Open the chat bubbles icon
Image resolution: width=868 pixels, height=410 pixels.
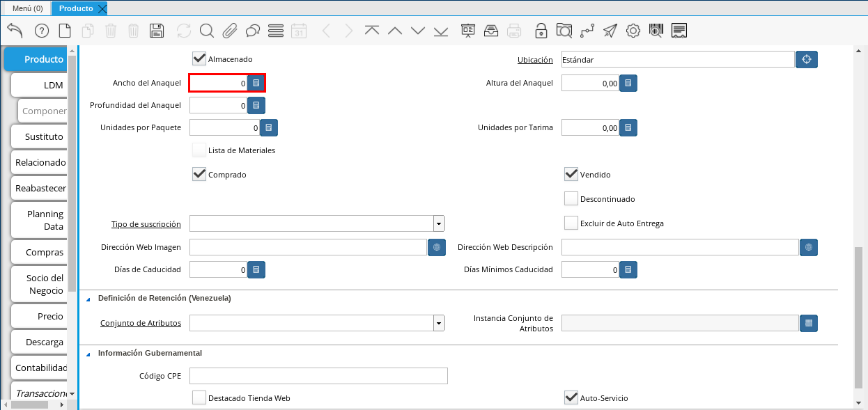pos(253,31)
